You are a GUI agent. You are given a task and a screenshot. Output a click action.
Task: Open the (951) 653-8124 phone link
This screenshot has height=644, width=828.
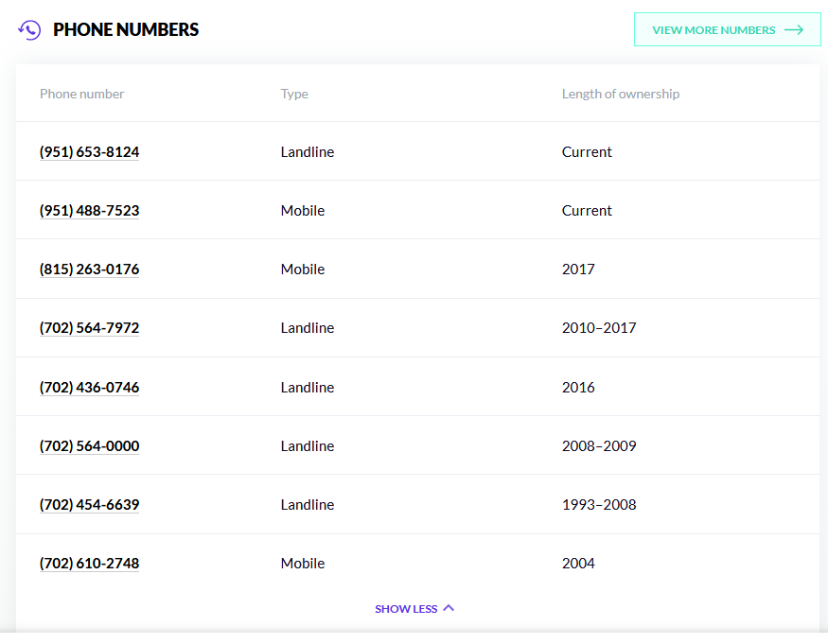89,151
